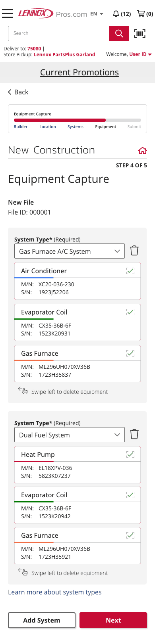This screenshot has width=155, height=644.
Task: Open Learn more about system types
Action: coord(55,592)
